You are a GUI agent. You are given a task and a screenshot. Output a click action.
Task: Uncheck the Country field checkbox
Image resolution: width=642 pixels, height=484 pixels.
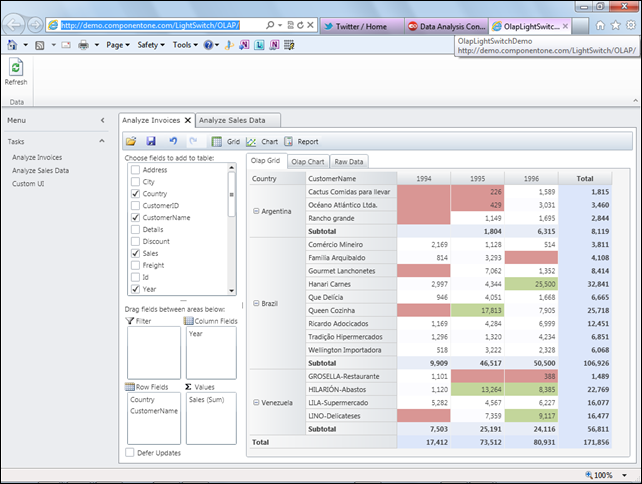(135, 193)
